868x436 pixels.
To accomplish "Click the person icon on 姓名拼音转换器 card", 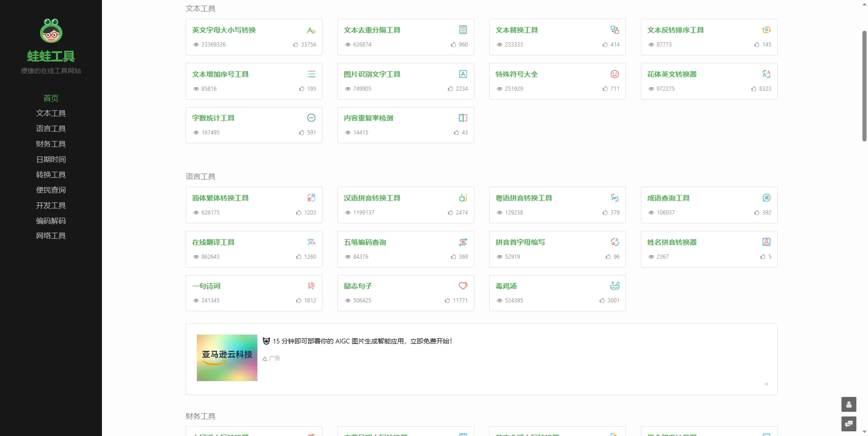I will [x=767, y=242].
